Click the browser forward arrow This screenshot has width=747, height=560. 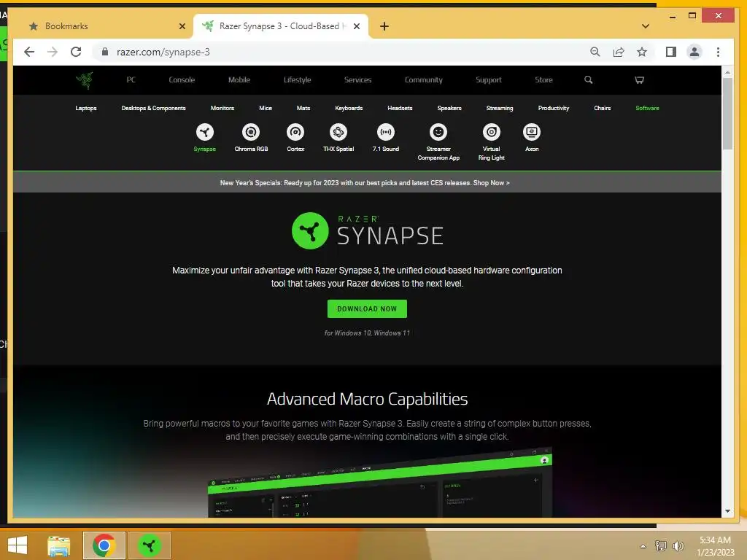point(53,52)
